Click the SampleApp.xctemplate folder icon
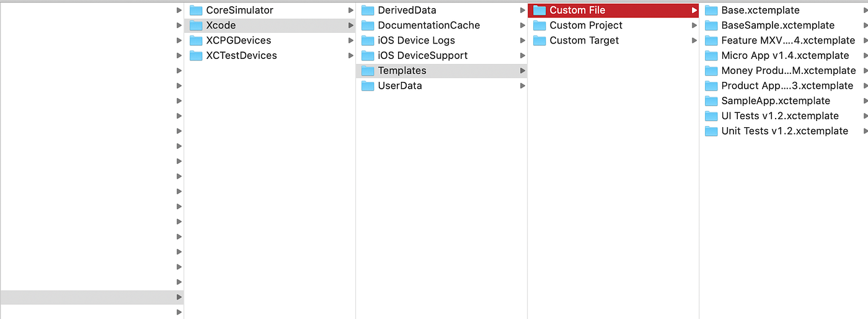 tap(711, 101)
